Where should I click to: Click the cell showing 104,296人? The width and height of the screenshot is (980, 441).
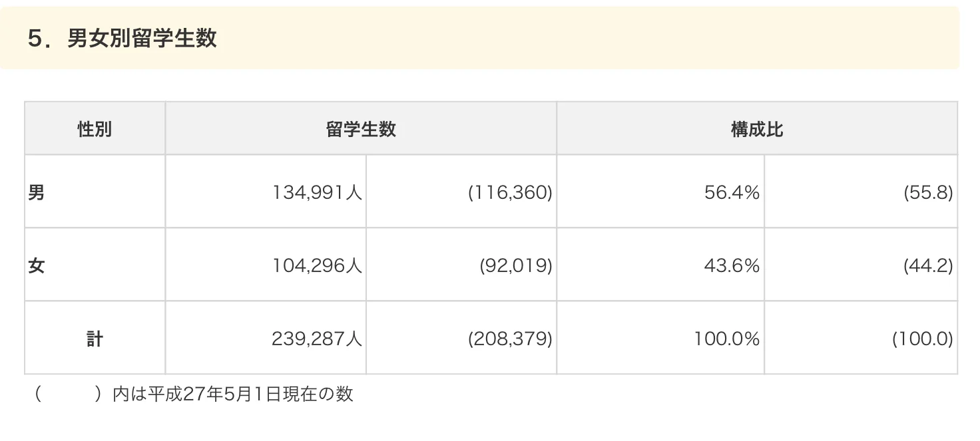coord(266,265)
